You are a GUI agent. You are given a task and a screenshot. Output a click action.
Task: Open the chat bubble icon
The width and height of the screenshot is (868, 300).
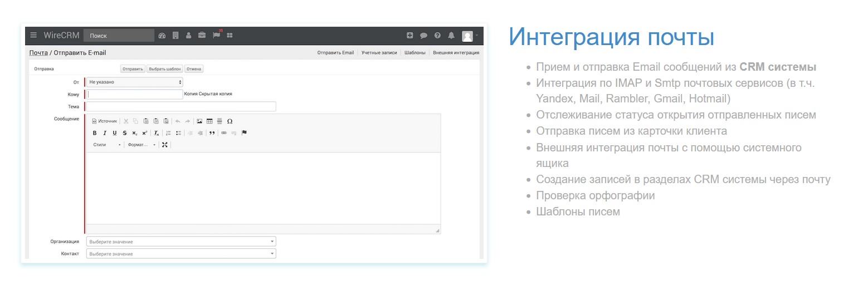pos(423,36)
